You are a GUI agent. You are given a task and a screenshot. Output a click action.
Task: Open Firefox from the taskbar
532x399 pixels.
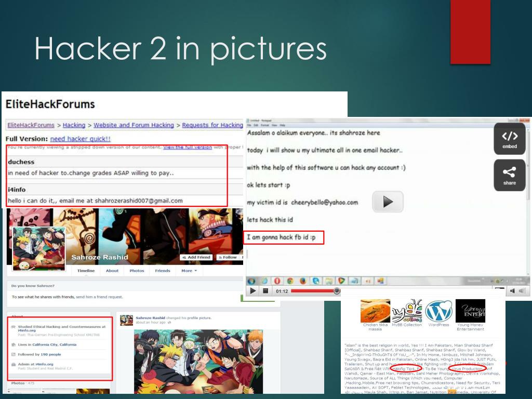pyautogui.click(x=303, y=281)
